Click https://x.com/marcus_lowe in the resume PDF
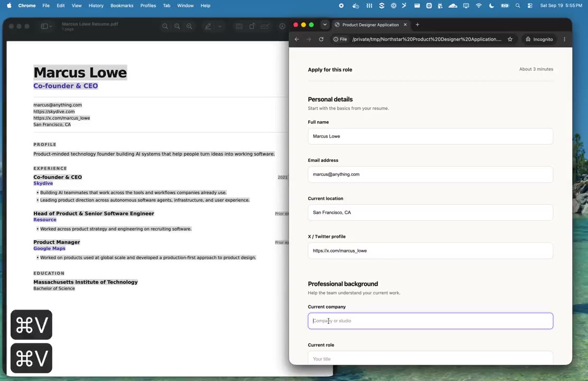The width and height of the screenshot is (588, 381). (x=61, y=118)
